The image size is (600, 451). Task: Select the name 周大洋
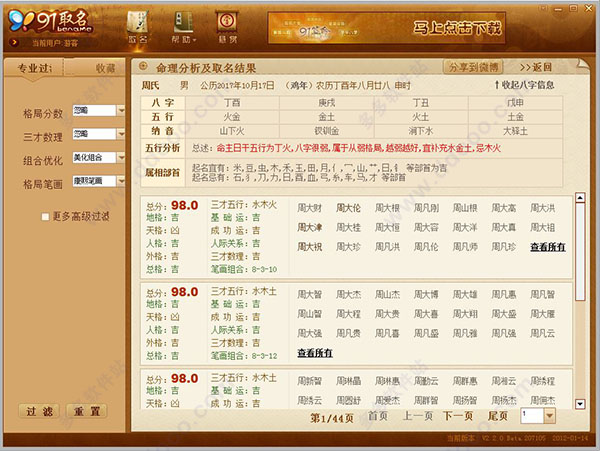(x=465, y=228)
